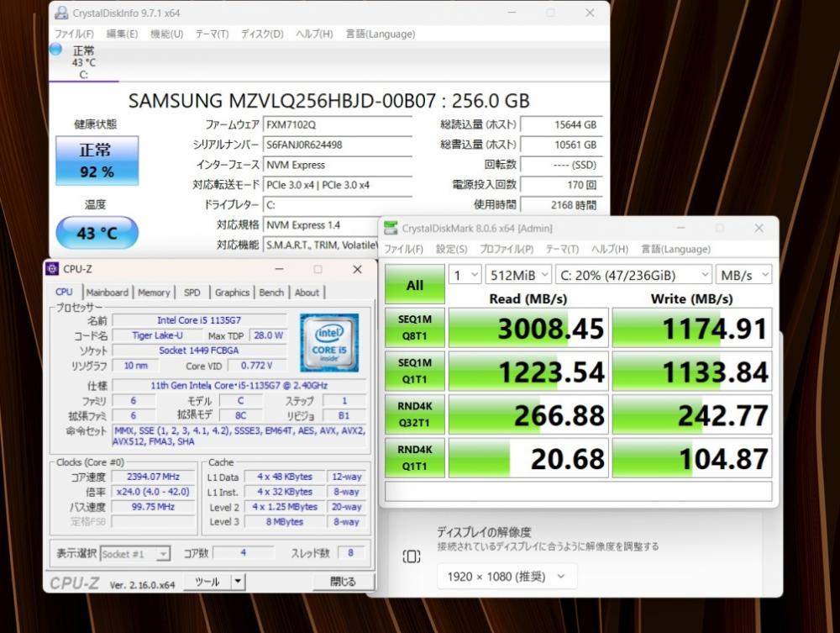Open ヘルプ(H) menu in CrystalDiskMark
The width and height of the screenshot is (840, 633).
pyautogui.click(x=610, y=249)
